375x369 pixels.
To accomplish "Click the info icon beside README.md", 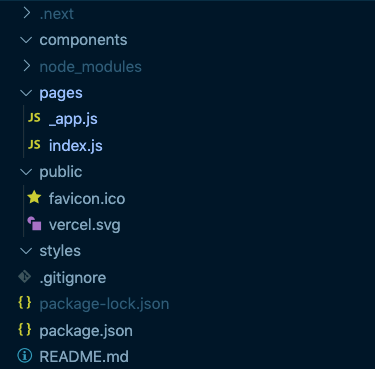I will click(x=25, y=356).
